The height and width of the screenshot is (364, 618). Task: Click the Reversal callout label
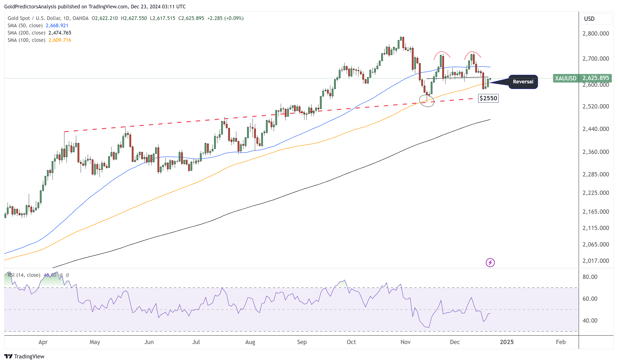pos(523,82)
